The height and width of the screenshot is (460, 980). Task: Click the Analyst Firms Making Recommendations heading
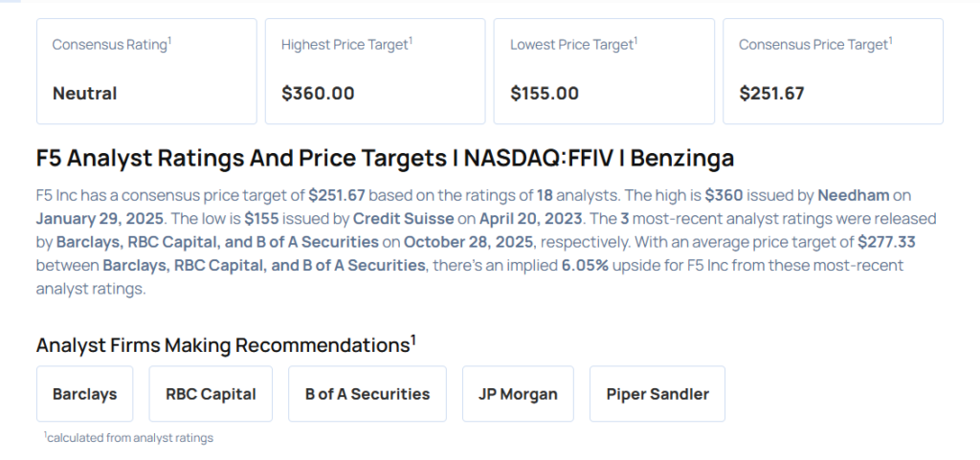pyautogui.click(x=225, y=344)
